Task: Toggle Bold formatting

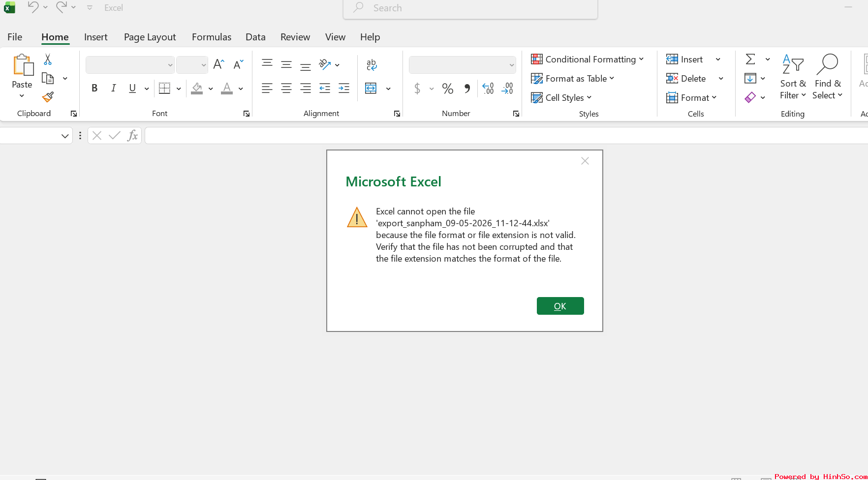Action: point(94,89)
